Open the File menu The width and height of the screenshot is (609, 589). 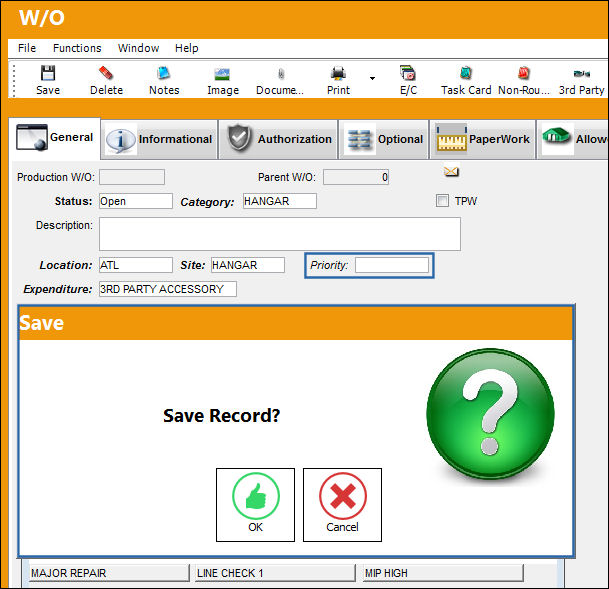tap(27, 48)
